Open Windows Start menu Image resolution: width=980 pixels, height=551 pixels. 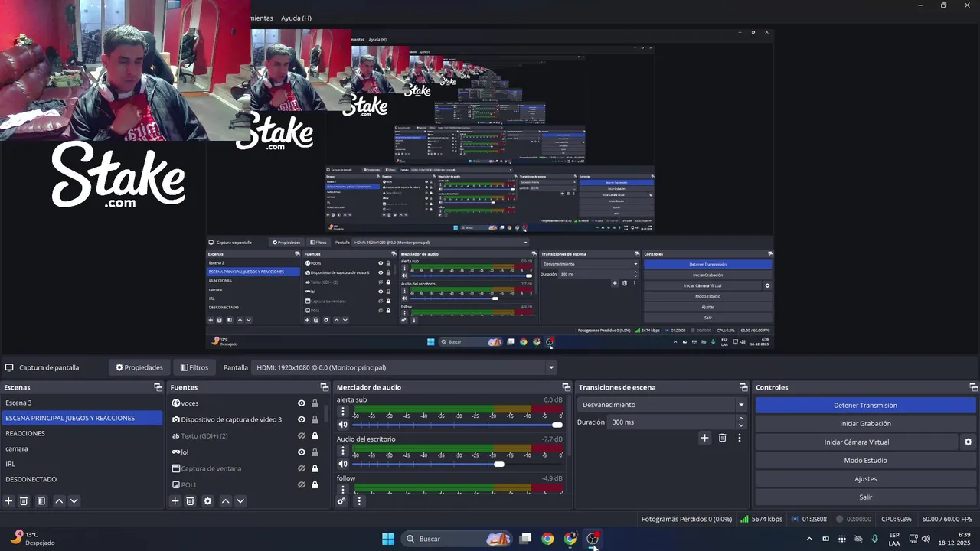point(388,539)
